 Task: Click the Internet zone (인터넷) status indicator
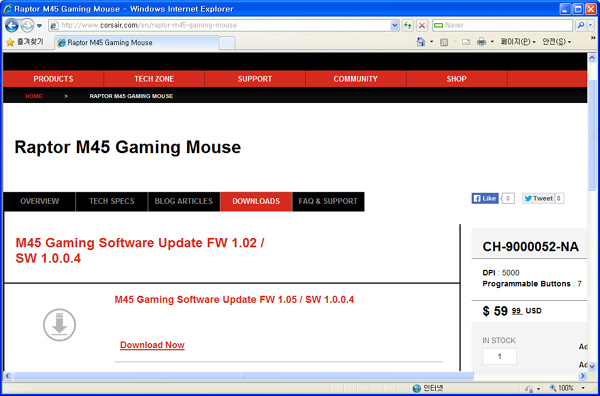pos(428,388)
